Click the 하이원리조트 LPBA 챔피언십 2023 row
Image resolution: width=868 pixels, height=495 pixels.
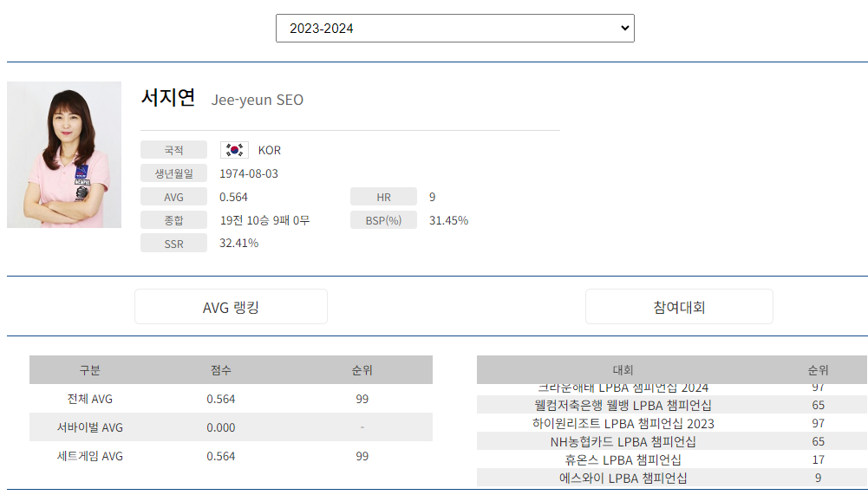(671, 423)
